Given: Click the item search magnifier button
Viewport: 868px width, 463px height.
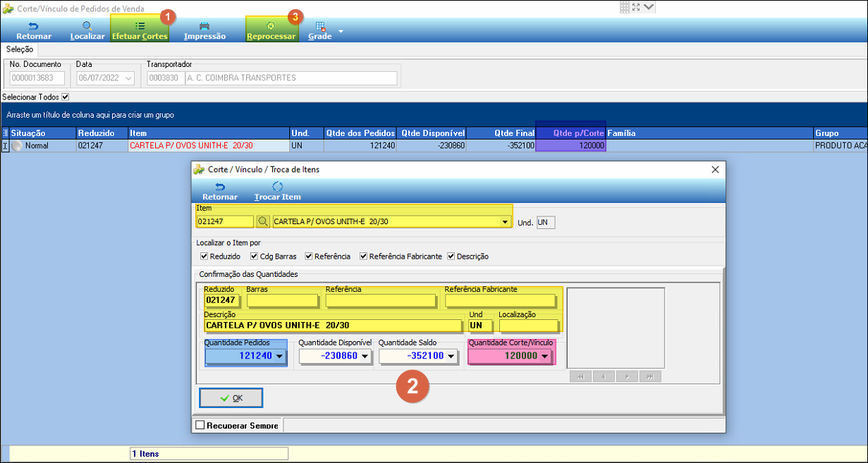Looking at the screenshot, I should 262,221.
